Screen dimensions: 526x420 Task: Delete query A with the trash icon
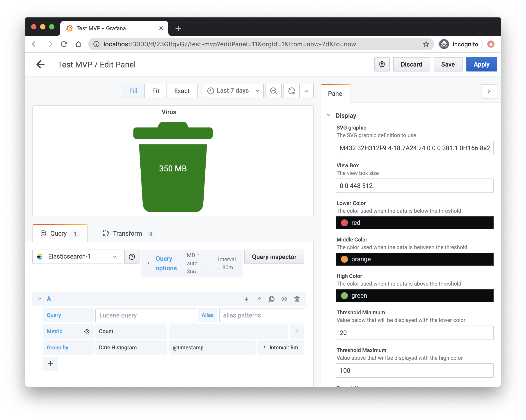tap(297, 299)
